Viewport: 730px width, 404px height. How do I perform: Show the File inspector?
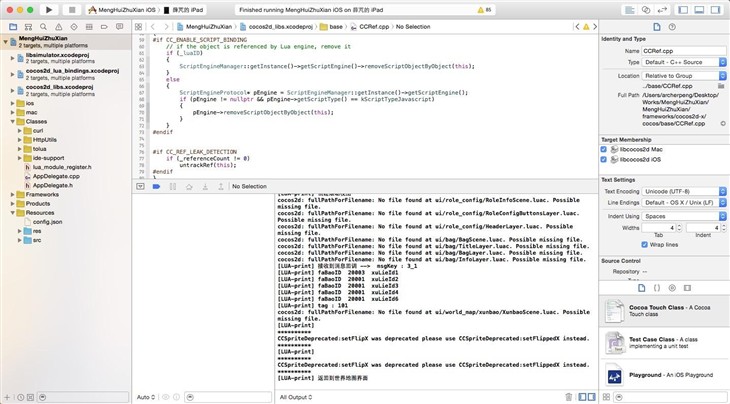[x=657, y=27]
